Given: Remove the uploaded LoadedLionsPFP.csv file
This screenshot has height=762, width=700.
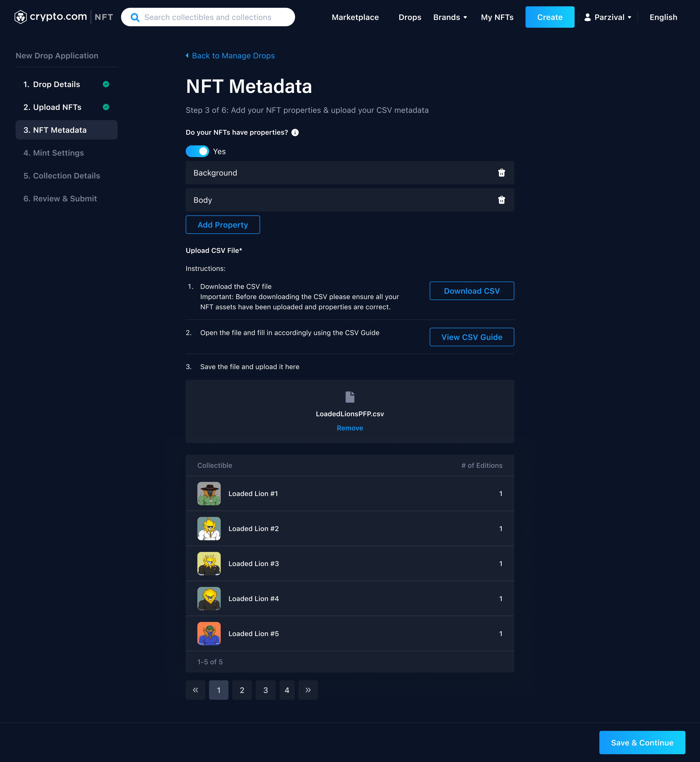Looking at the screenshot, I should (350, 428).
